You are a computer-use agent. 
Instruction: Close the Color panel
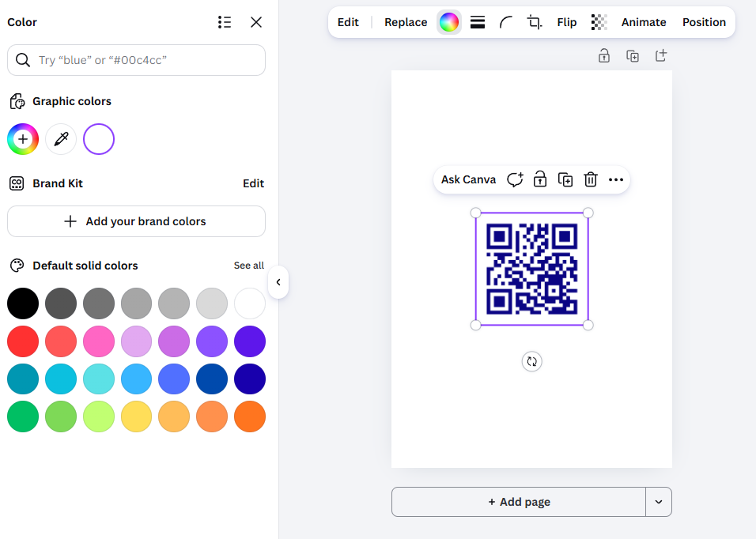click(256, 22)
